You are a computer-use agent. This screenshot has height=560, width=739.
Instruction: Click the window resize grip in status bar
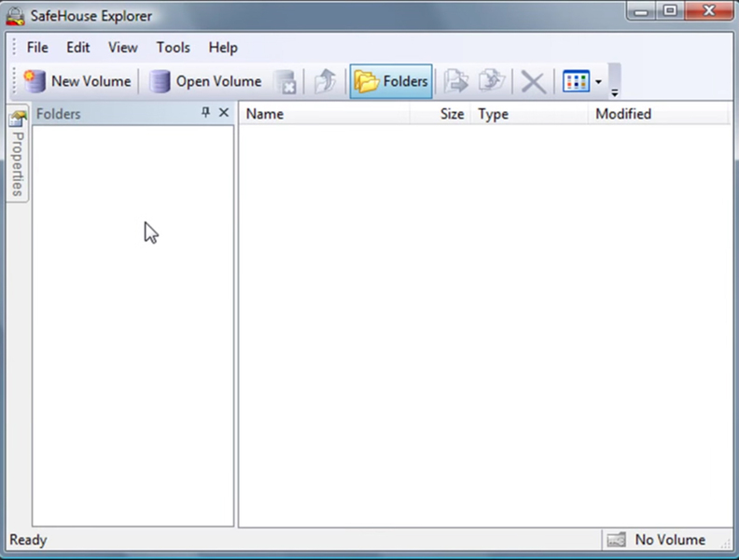pyautogui.click(x=725, y=543)
